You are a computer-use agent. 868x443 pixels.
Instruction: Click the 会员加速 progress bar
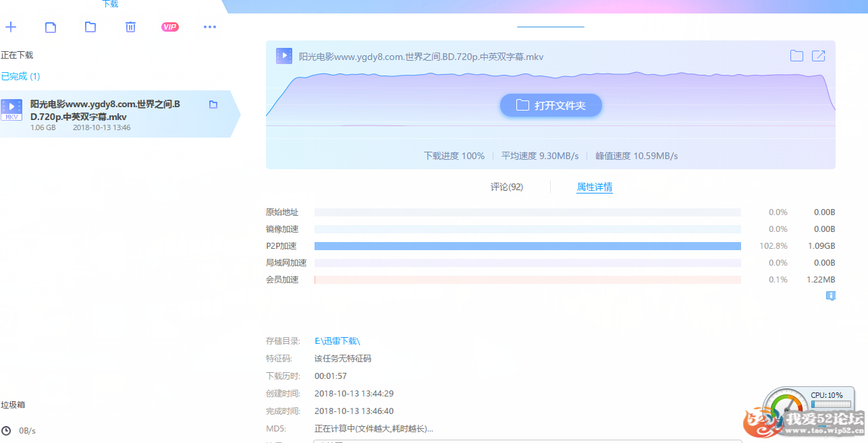528,279
